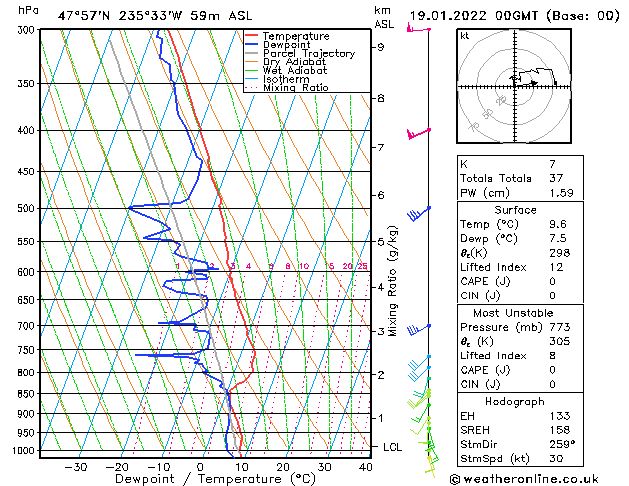629x486 pixels.
Task: Click the 1000 hPa pressure label
Action: coord(25,451)
